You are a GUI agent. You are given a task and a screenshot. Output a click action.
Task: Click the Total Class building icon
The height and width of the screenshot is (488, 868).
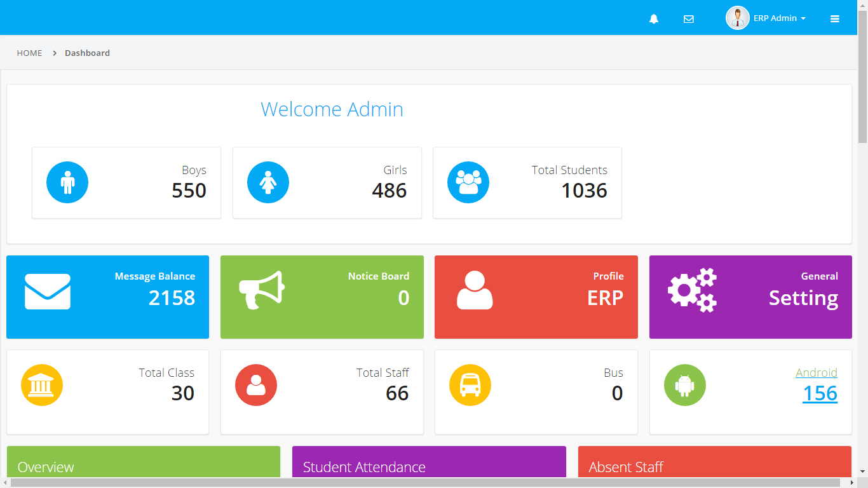click(x=42, y=385)
